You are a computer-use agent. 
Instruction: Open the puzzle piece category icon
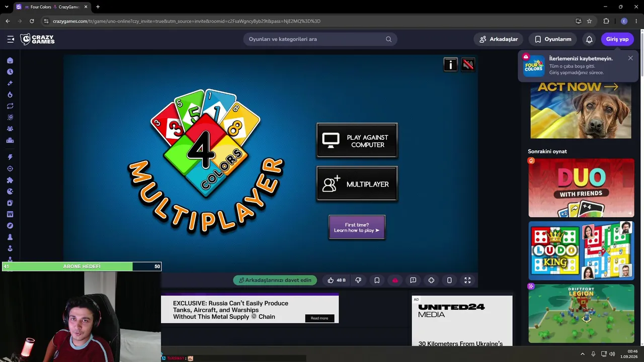click(10, 180)
